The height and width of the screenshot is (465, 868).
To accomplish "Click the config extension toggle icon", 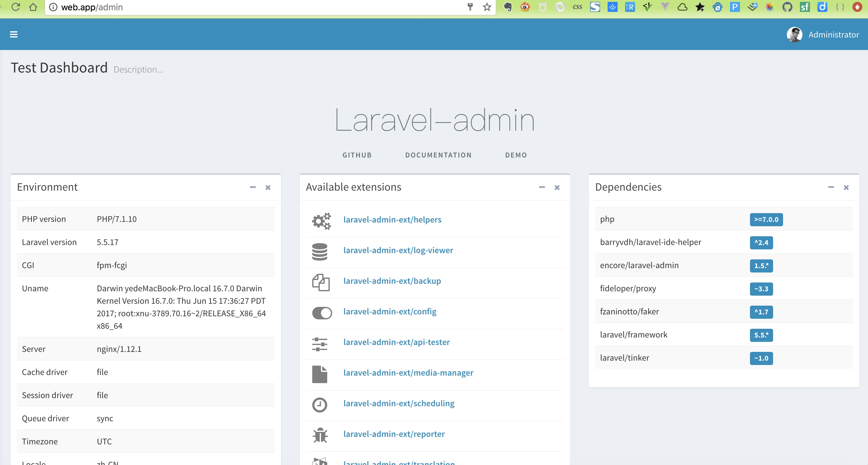I will click(x=322, y=313).
